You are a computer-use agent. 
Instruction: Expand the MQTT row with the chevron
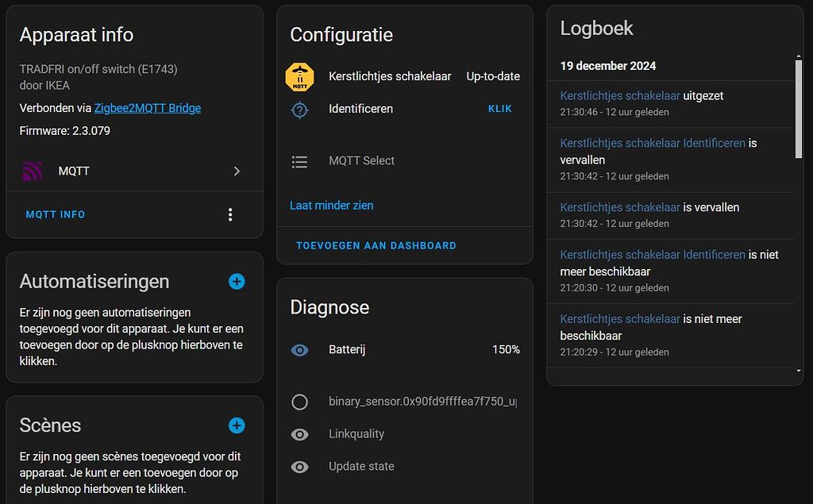point(236,170)
